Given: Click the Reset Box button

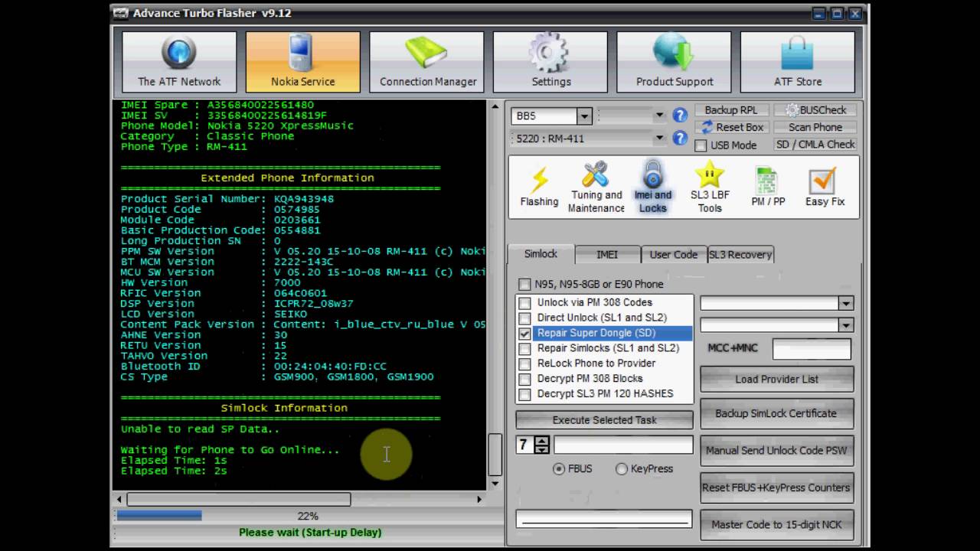Looking at the screenshot, I should (x=731, y=128).
